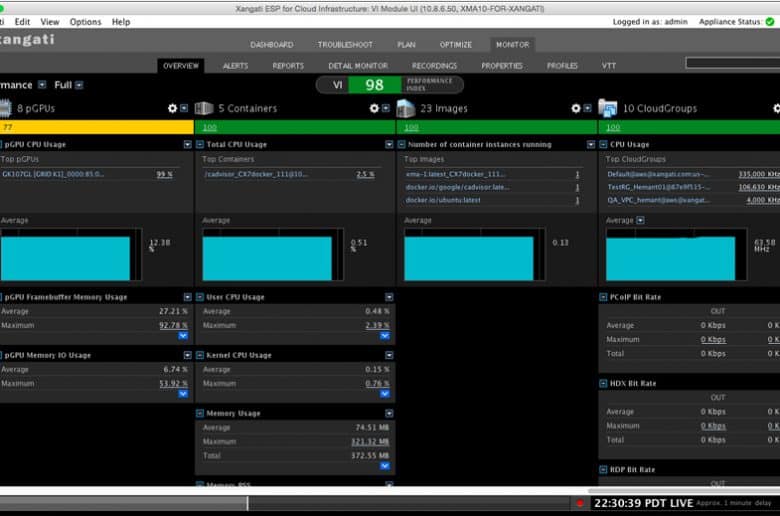The width and height of the screenshot is (780, 516).
Task: Open dropdown next to Images gear
Action: [x=587, y=108]
